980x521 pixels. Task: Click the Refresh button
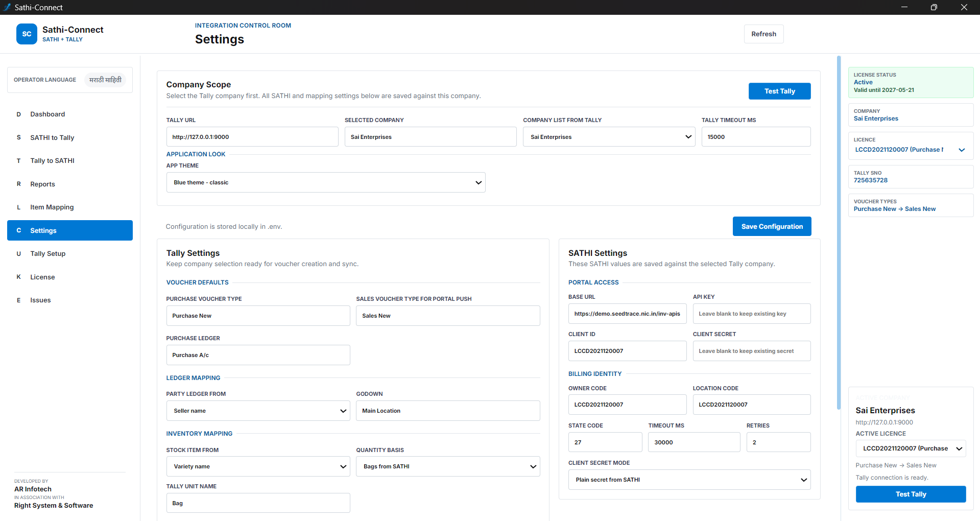(763, 34)
